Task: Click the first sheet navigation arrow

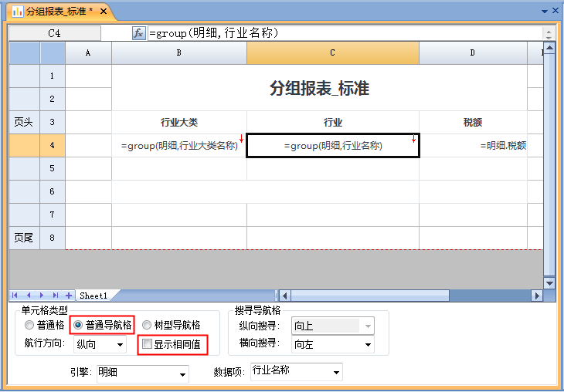Action: click(15, 296)
